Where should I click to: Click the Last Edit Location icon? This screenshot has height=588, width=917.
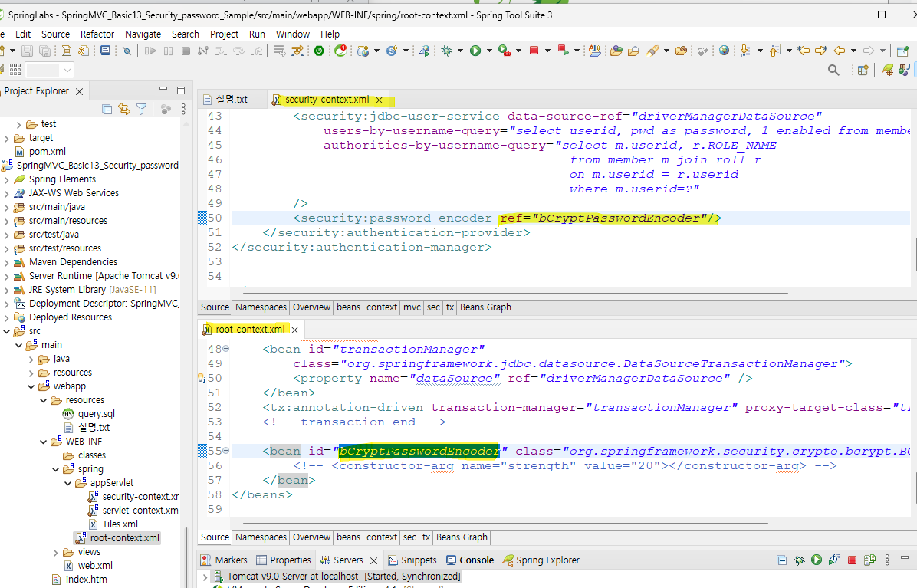tap(804, 51)
